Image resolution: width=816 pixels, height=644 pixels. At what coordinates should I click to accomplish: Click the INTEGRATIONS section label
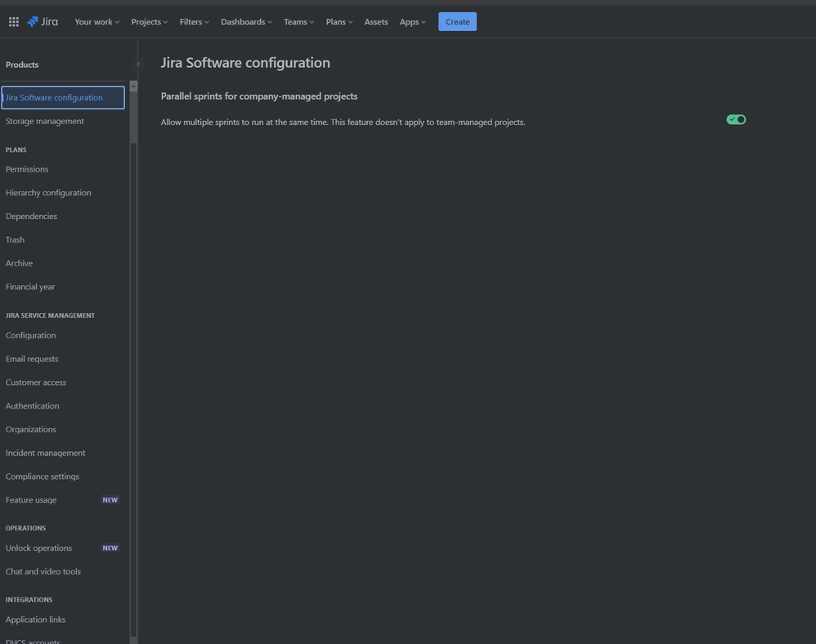(x=29, y=600)
